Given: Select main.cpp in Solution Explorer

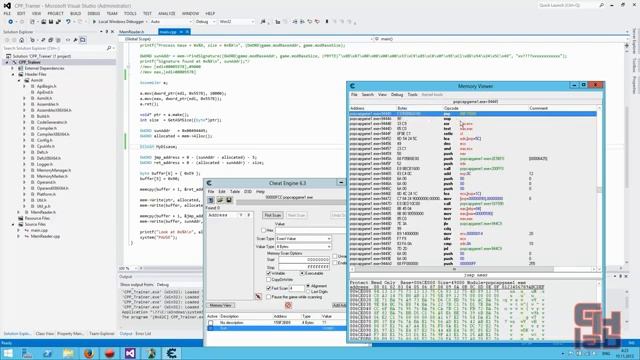Looking at the screenshot, I should pos(39,230).
